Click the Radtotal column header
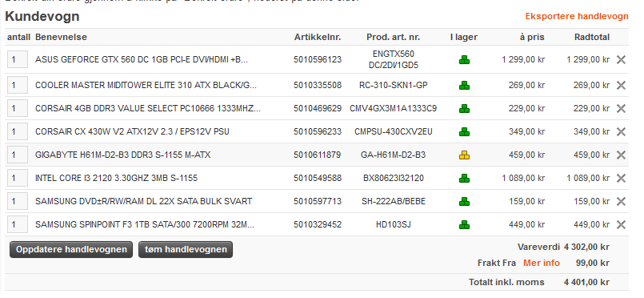 592,37
